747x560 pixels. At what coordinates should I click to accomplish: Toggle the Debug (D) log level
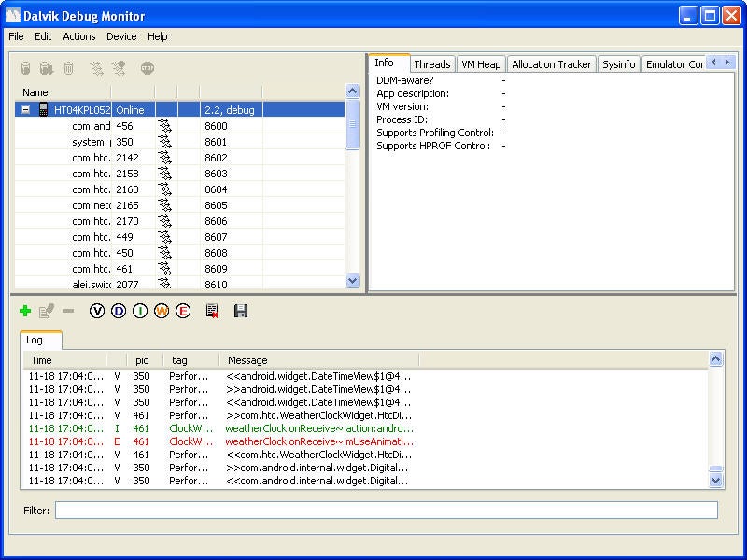click(x=119, y=312)
